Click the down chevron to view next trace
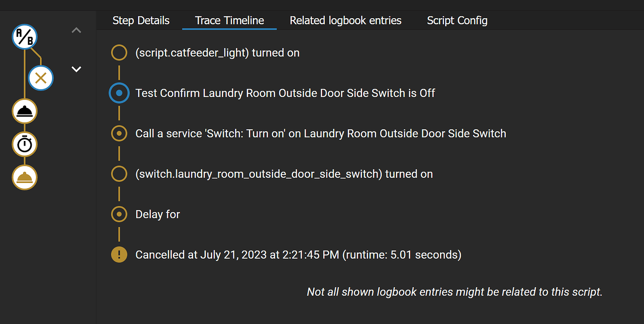 point(76,69)
